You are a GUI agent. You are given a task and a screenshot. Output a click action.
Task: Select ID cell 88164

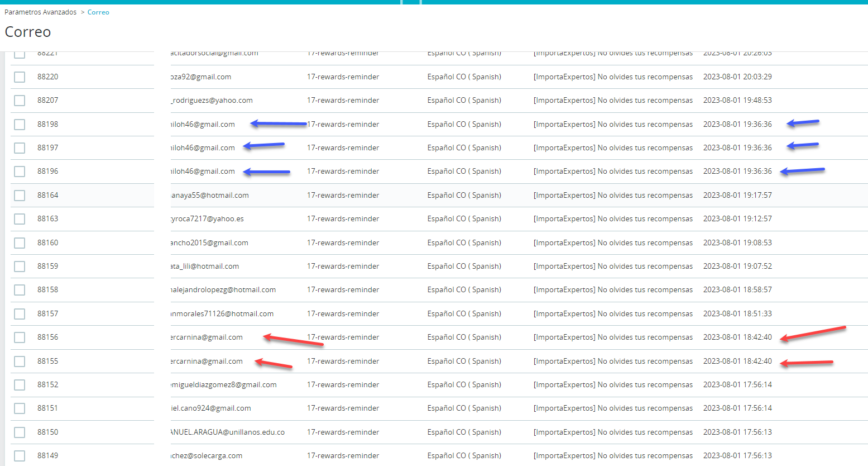48,195
